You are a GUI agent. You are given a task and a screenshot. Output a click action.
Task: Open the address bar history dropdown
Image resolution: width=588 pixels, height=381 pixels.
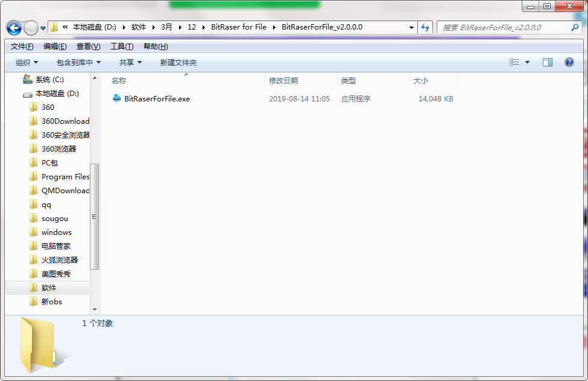coord(411,27)
